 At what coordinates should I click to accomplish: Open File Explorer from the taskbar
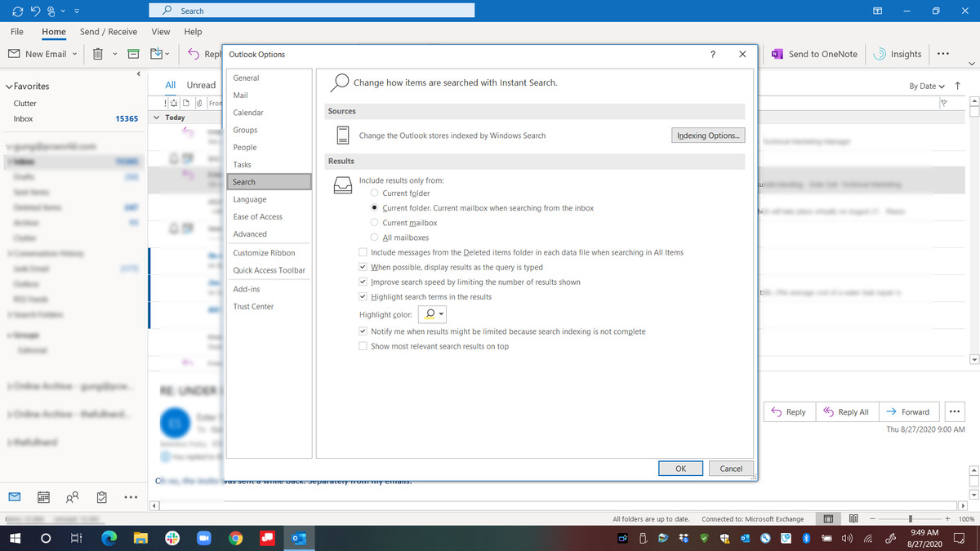coord(140,539)
